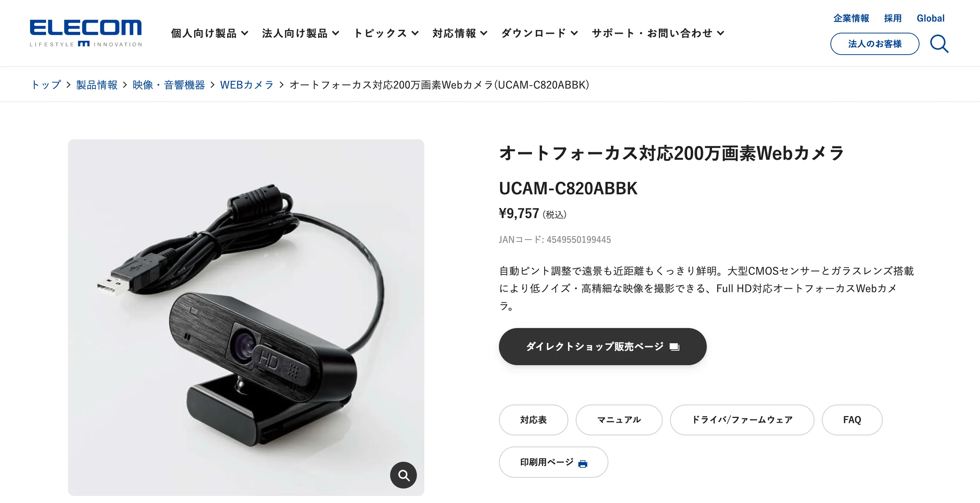Open the 対応表 button

point(533,420)
